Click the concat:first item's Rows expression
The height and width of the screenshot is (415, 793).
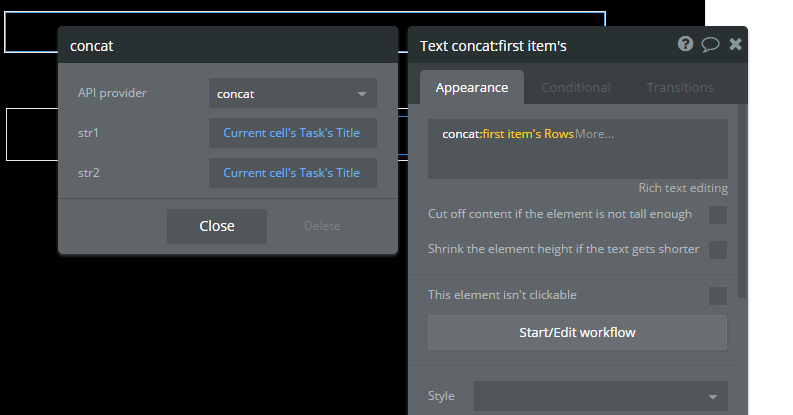pos(508,134)
